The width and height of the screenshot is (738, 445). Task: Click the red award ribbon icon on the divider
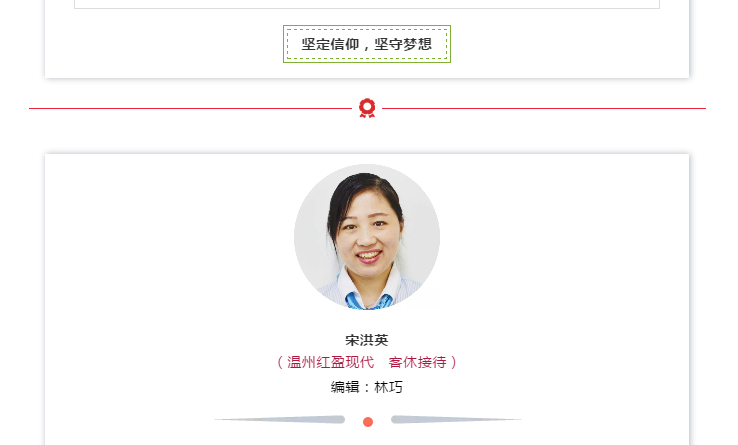pyautogui.click(x=367, y=108)
